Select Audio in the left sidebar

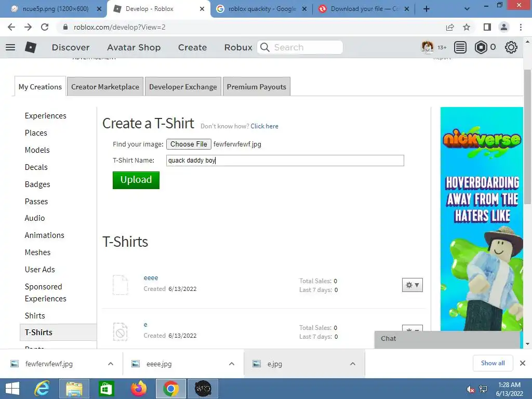pos(35,218)
